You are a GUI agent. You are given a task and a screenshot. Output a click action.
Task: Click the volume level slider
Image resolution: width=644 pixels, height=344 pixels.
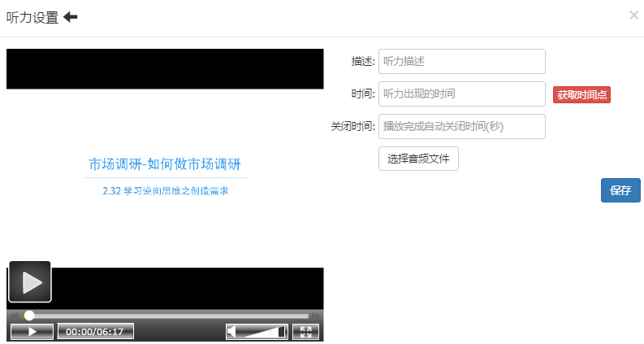click(x=265, y=332)
